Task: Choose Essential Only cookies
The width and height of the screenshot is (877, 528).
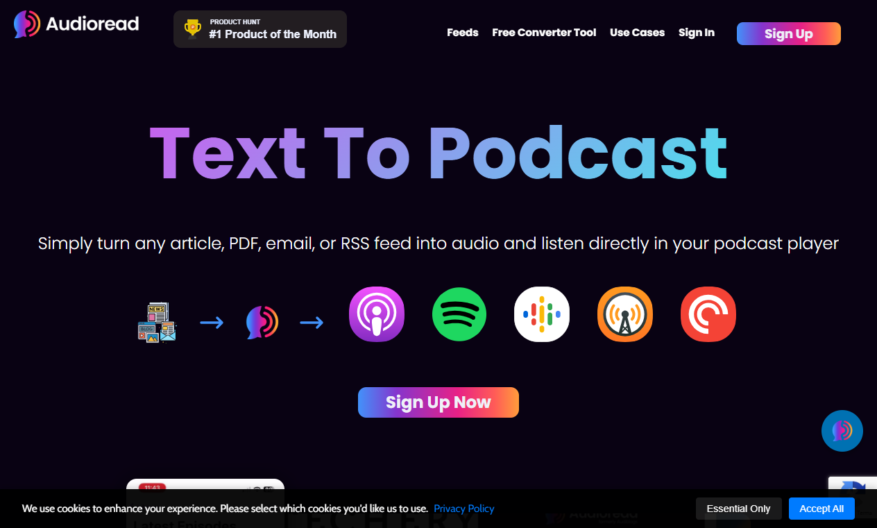Action: coord(738,508)
